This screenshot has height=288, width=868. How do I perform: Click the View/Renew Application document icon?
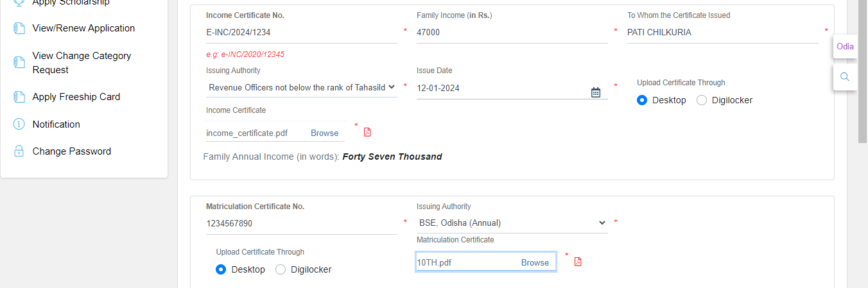coord(19,28)
